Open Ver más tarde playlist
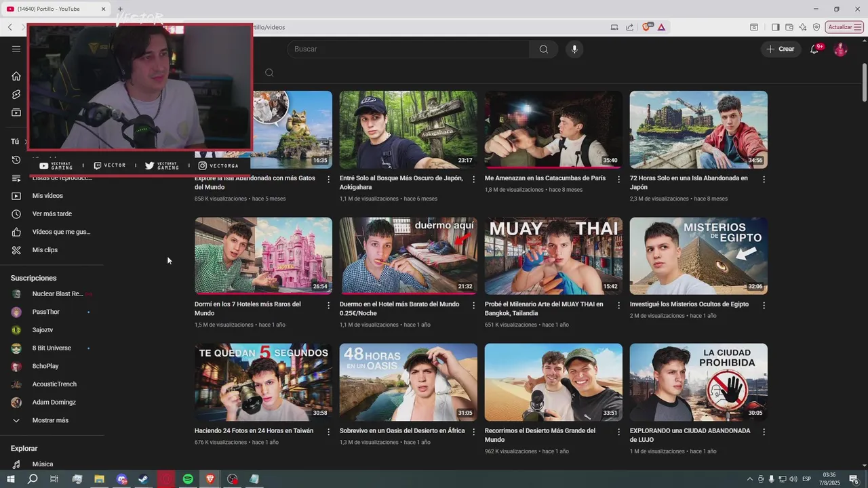Viewport: 868px width, 488px height. click(52, 213)
